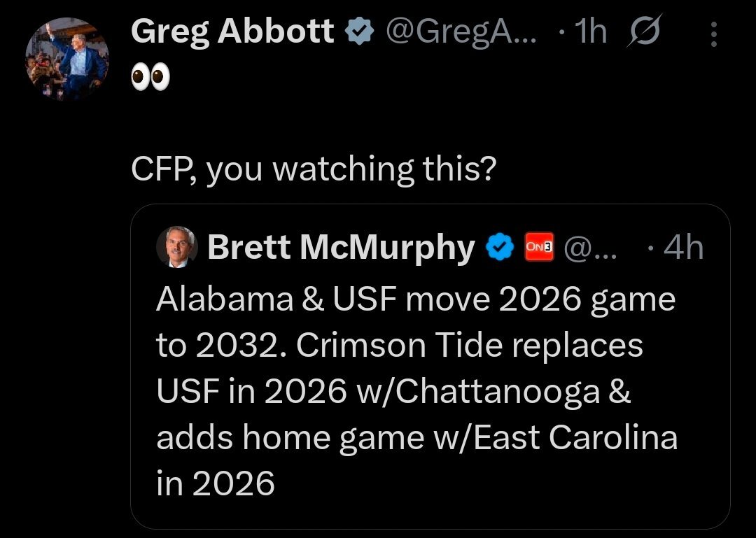Open Brett McMurphy's small avatar
The image size is (756, 538).
(x=176, y=248)
